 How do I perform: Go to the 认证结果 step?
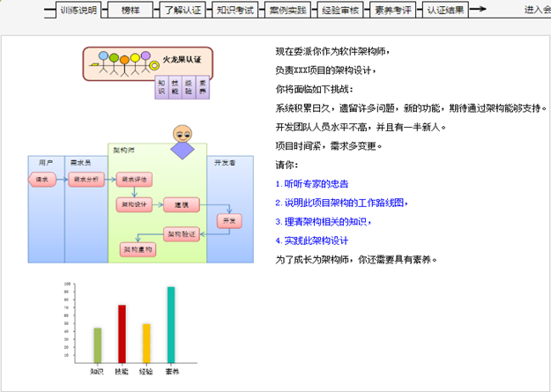[x=445, y=11]
